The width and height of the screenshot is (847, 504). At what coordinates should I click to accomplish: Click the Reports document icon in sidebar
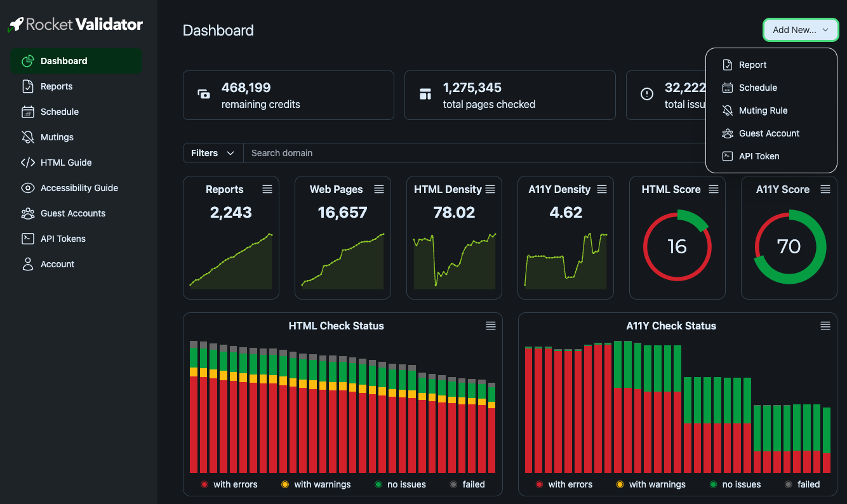28,86
